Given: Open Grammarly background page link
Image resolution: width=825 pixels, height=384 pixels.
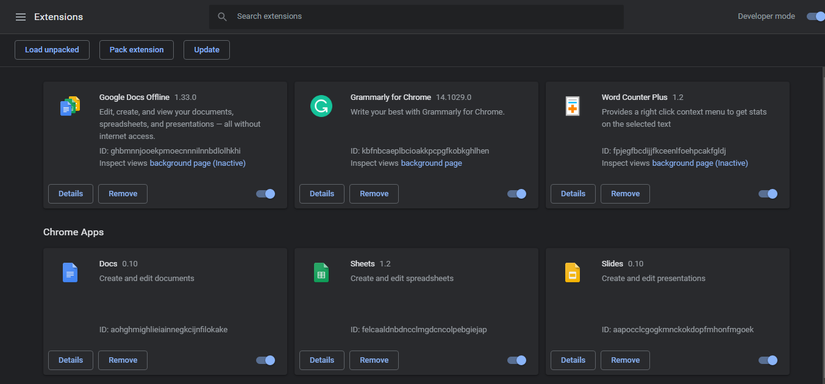Looking at the screenshot, I should click(431, 163).
